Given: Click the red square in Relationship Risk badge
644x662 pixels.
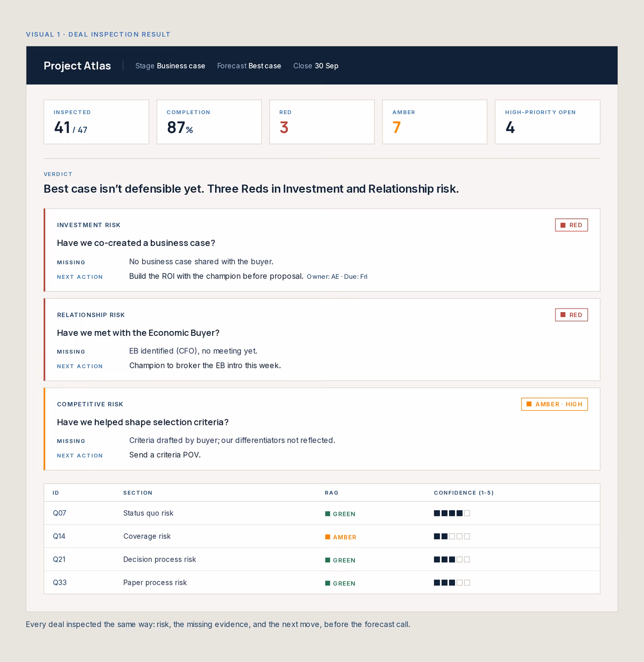Looking at the screenshot, I should [563, 315].
